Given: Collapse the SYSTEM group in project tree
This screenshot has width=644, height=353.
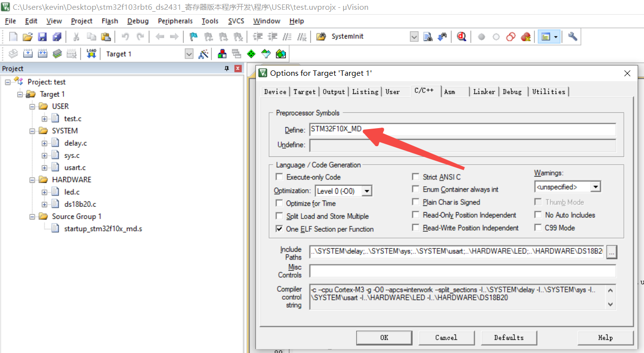Looking at the screenshot, I should [32, 131].
